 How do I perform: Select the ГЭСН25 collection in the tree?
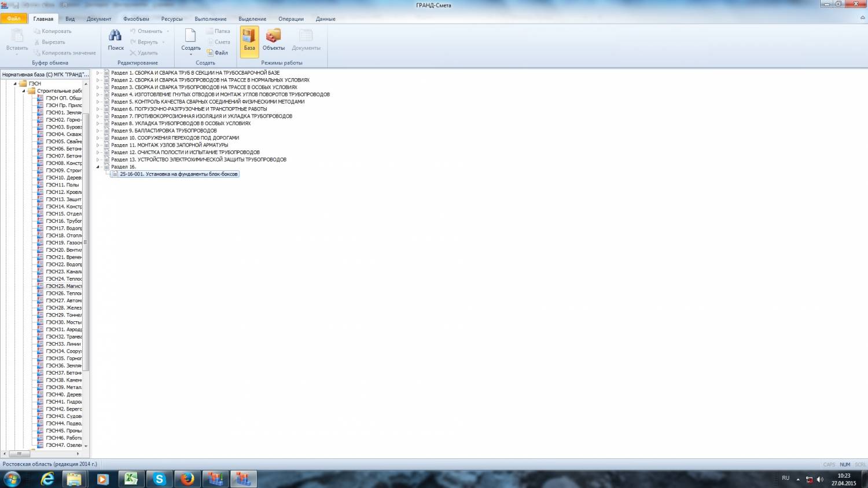click(64, 286)
